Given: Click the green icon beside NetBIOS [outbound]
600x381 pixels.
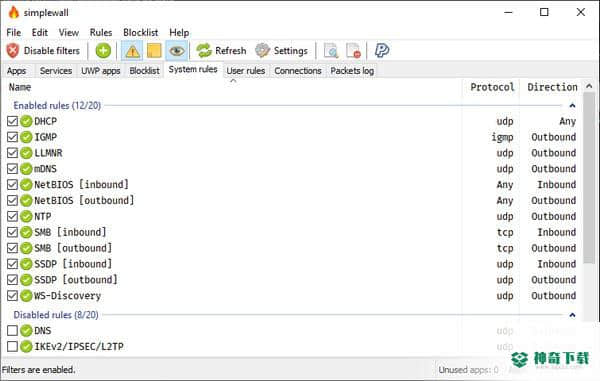Looking at the screenshot, I should [x=26, y=200].
